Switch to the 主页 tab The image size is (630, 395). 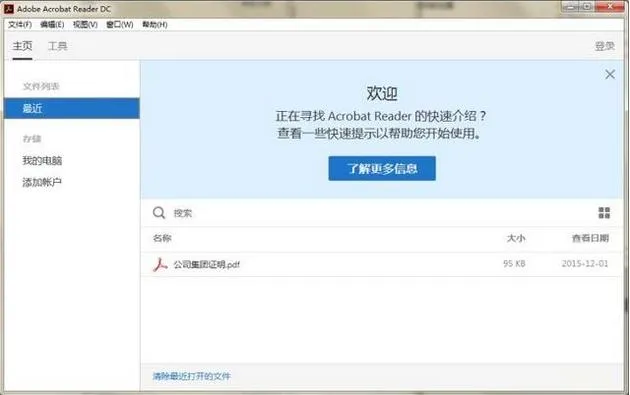[22, 46]
